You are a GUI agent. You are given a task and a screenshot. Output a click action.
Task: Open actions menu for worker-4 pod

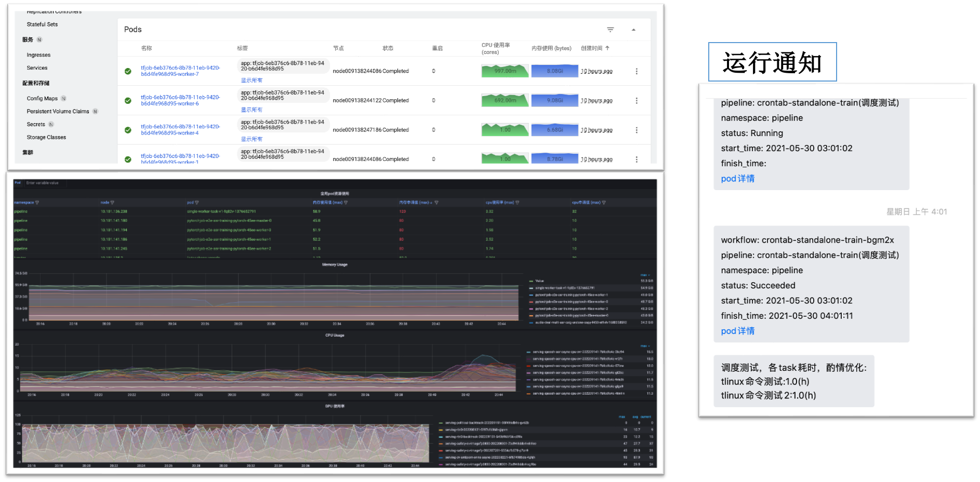[637, 130]
